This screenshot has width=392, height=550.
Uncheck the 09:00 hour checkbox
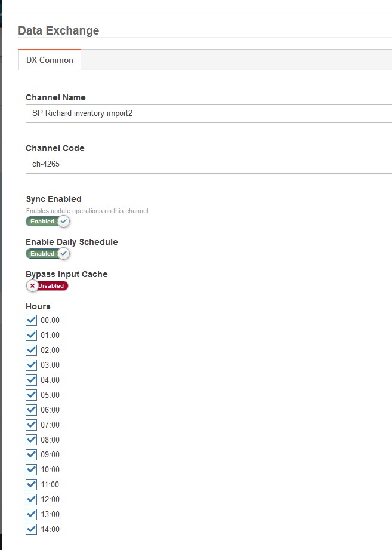[x=31, y=454]
